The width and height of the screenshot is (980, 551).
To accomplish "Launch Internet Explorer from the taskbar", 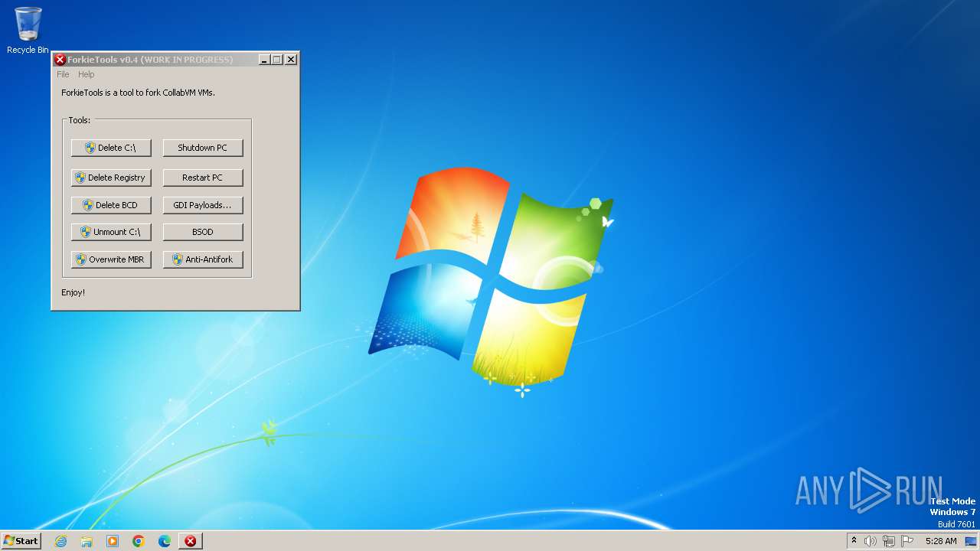I will (x=60, y=541).
